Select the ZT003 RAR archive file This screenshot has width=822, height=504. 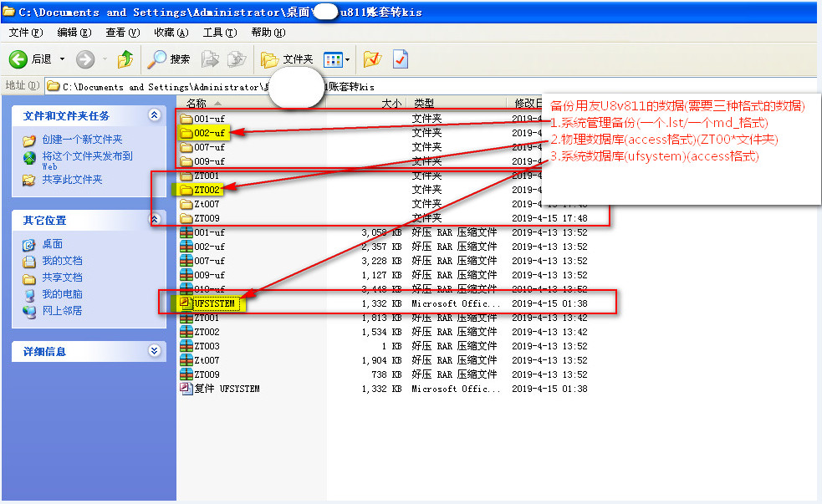[207, 346]
